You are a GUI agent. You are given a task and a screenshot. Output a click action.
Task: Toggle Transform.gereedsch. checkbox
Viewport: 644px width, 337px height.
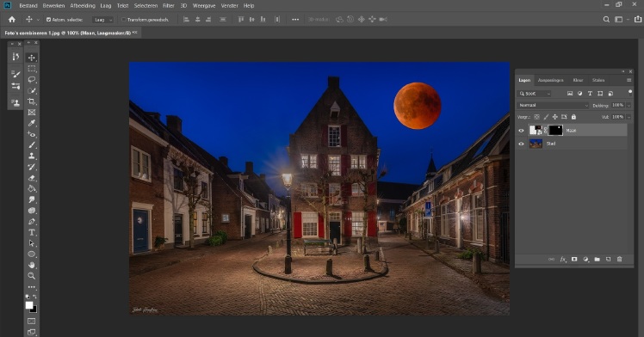click(x=124, y=19)
